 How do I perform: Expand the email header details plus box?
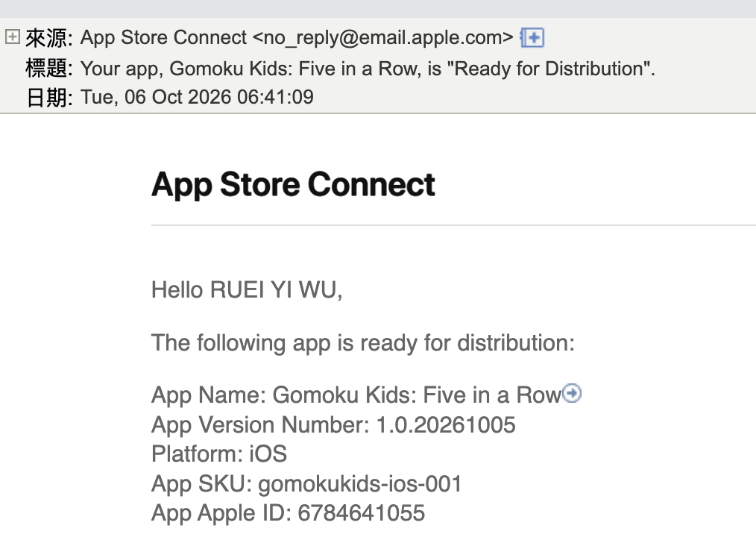tap(12, 37)
